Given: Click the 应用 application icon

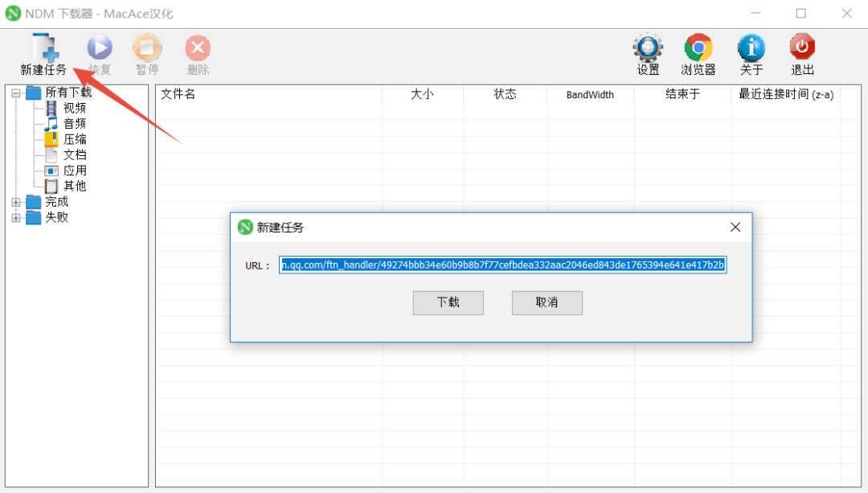Looking at the screenshot, I should click(x=51, y=170).
